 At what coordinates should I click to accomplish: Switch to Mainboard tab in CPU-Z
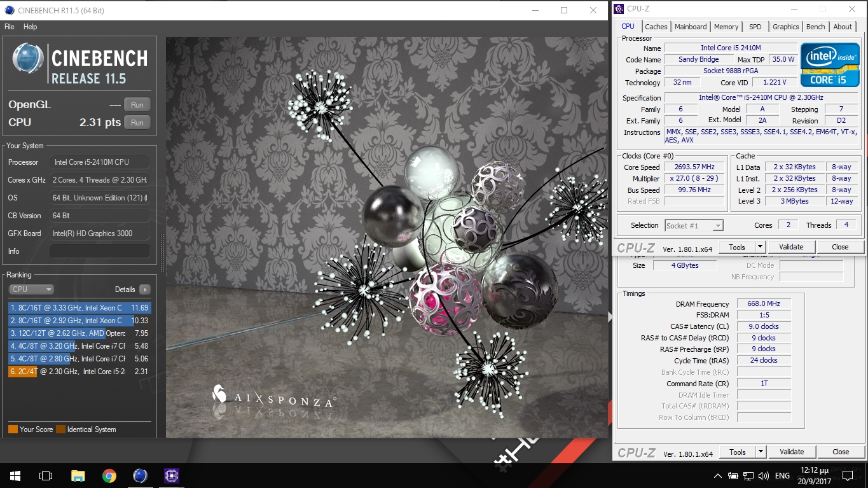pyautogui.click(x=691, y=27)
